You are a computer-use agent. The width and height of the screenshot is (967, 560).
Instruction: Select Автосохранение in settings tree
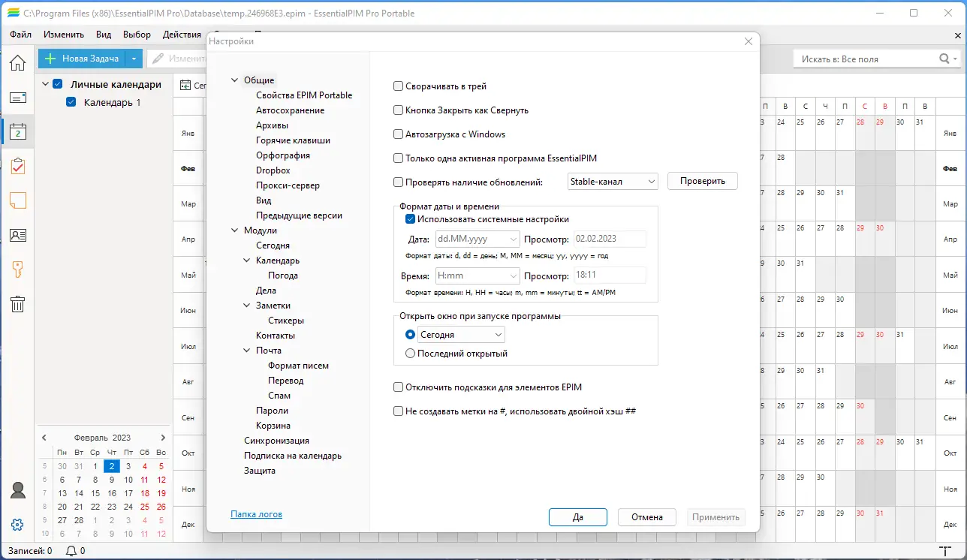point(290,110)
